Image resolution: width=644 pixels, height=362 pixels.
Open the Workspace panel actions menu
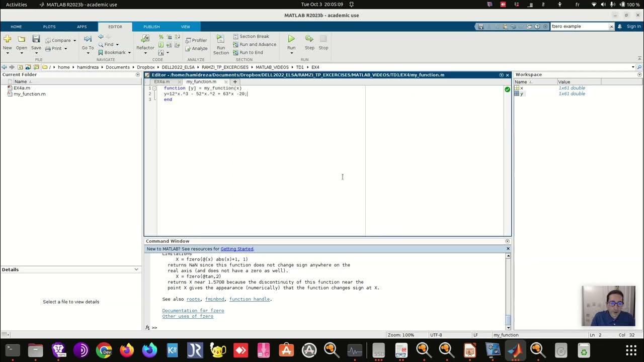[639, 74]
